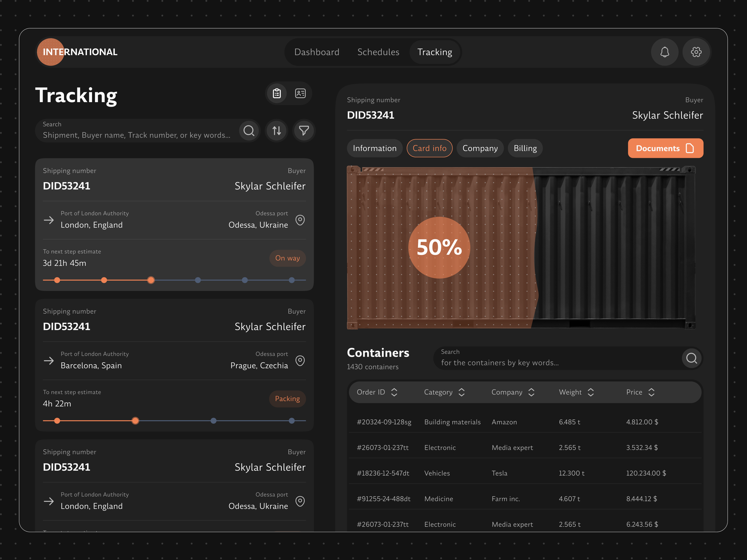Click the Documents button
This screenshot has height=560, width=747.
(x=665, y=148)
